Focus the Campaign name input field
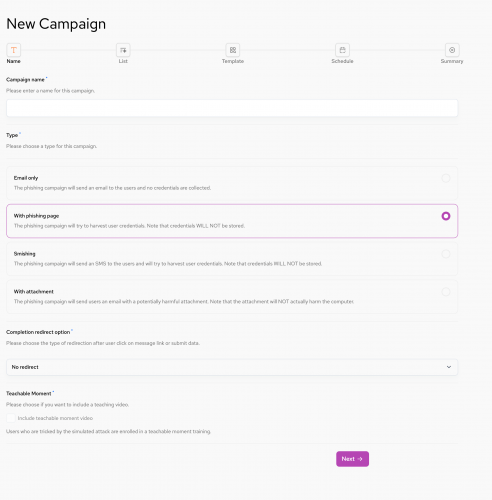The image size is (492, 500). [x=232, y=108]
